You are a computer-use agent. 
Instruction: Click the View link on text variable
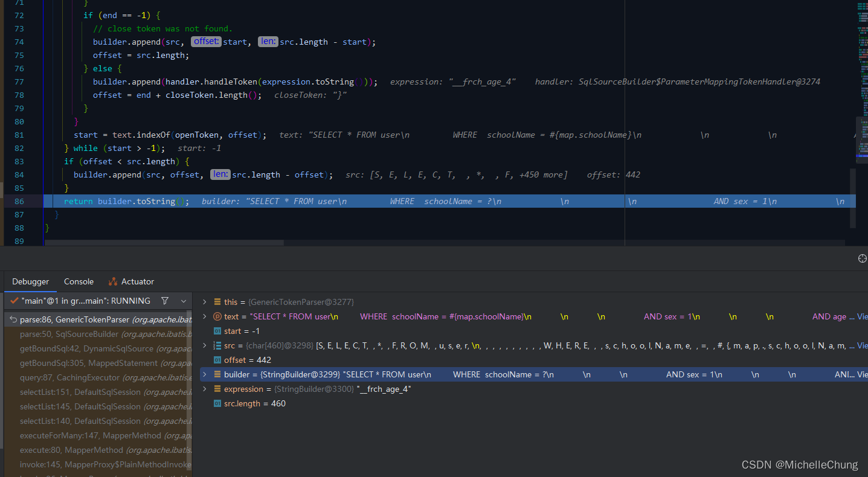click(x=863, y=316)
